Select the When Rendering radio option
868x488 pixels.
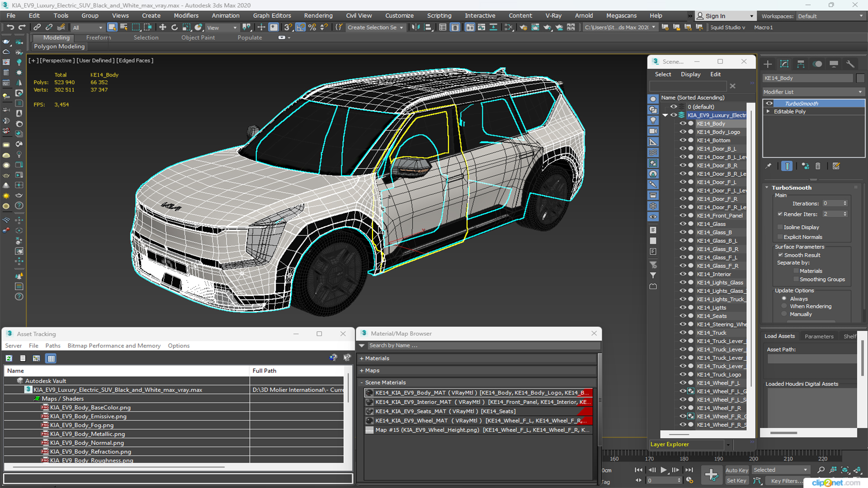(x=784, y=306)
